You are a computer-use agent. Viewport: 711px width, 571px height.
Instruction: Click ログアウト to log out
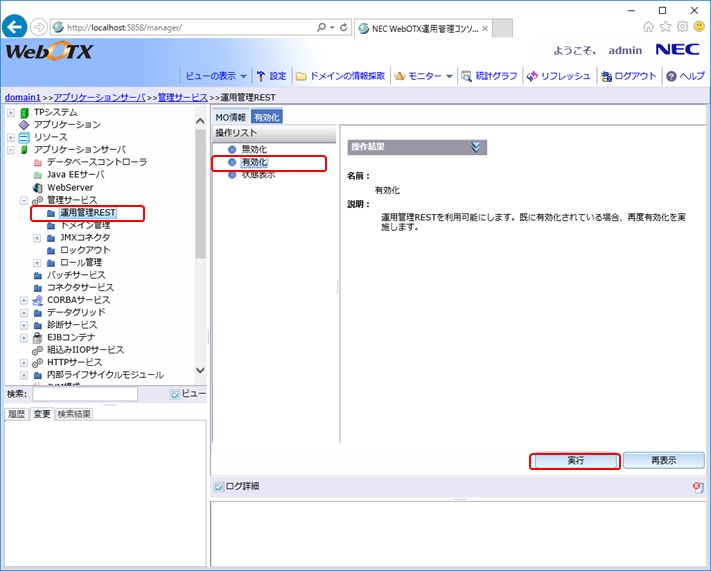[628, 76]
